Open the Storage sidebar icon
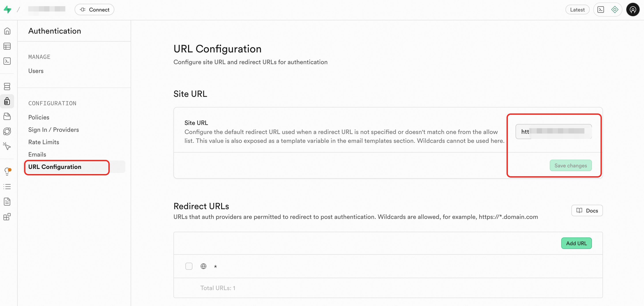644x306 pixels. pos(7,117)
